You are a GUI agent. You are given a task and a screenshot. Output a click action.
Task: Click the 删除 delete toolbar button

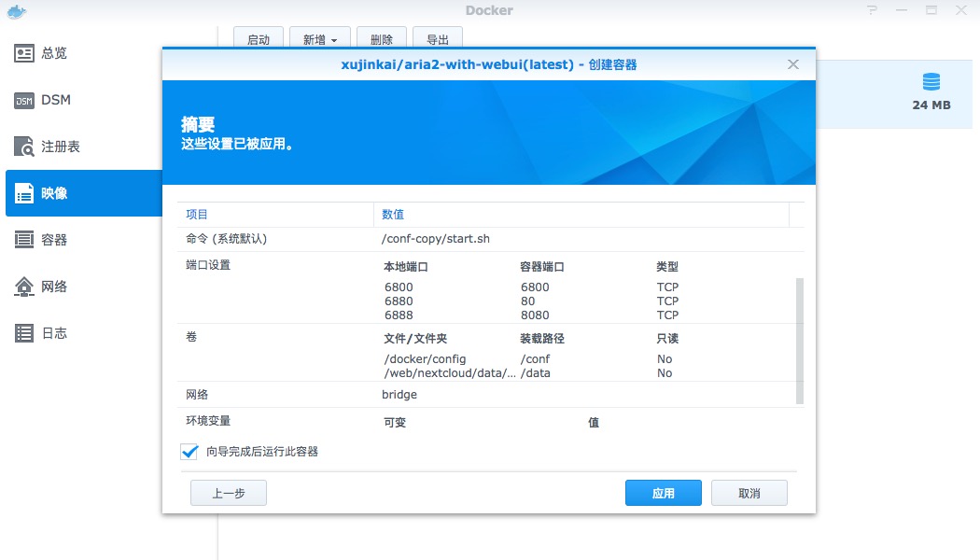point(381,40)
